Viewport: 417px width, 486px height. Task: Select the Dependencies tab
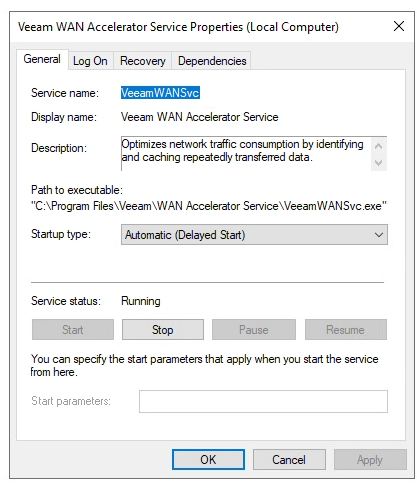[x=212, y=61]
